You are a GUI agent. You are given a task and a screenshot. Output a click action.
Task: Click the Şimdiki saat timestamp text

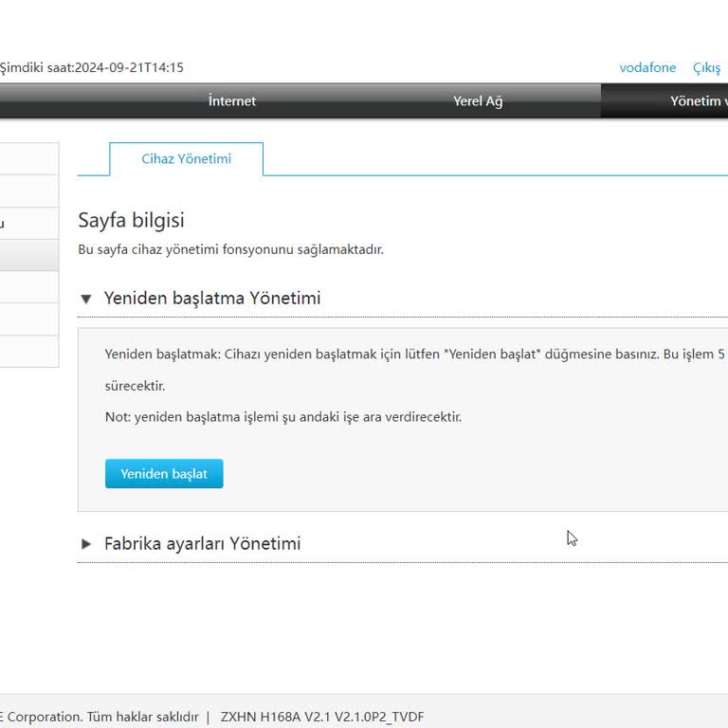[91, 68]
